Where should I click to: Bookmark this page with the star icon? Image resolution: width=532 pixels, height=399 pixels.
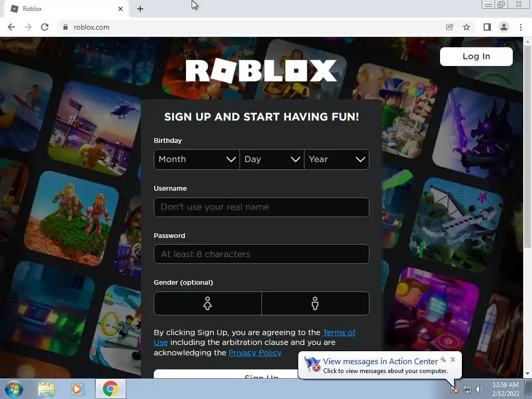pos(467,27)
